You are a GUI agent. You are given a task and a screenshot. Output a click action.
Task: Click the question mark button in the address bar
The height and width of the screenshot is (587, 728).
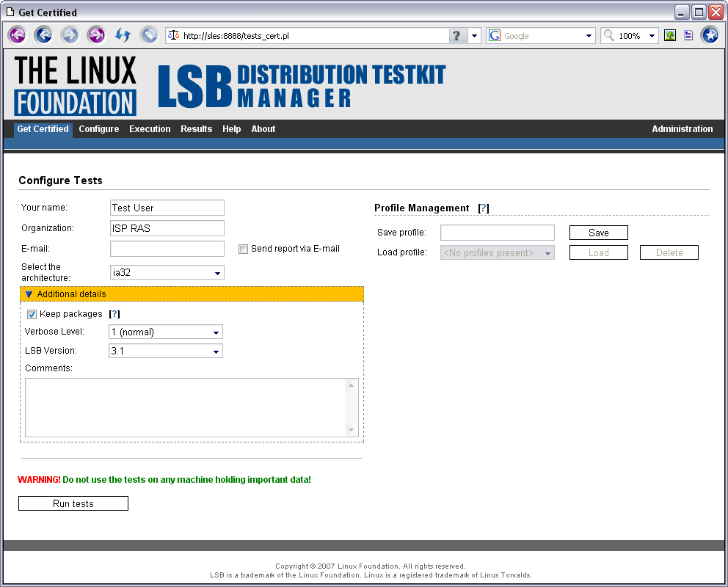point(457,36)
